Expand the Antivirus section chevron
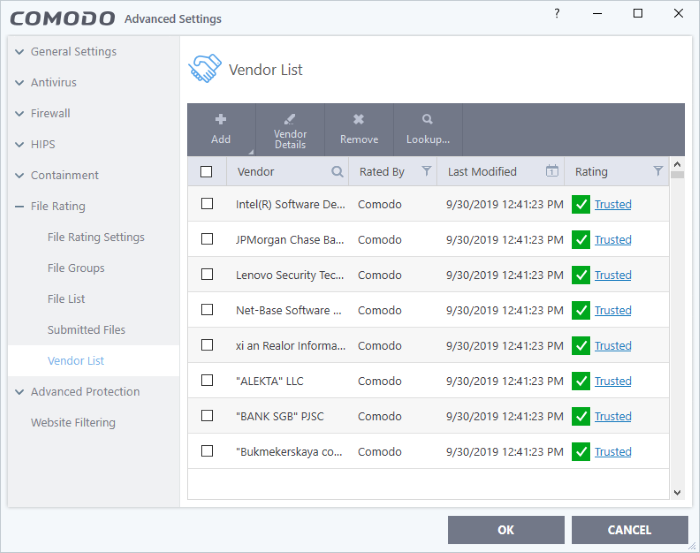 pos(19,83)
